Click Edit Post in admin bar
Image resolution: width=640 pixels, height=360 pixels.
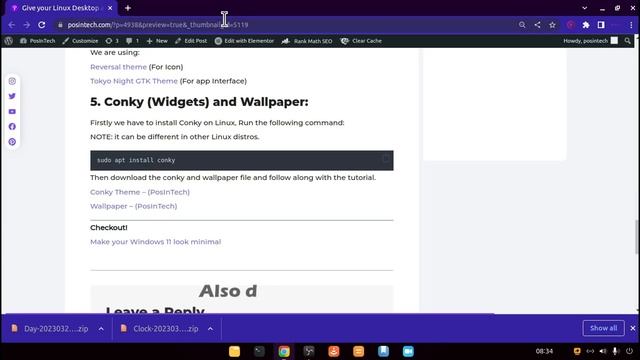pos(191,41)
